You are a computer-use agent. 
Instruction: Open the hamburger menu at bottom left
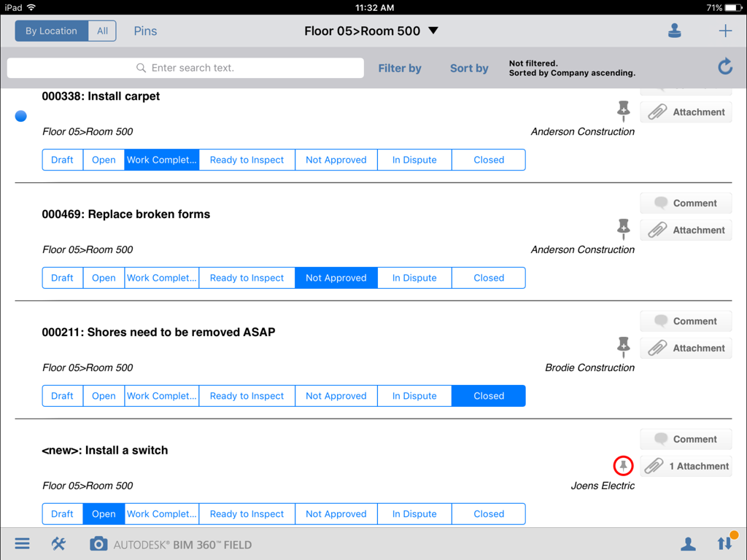[22, 543]
